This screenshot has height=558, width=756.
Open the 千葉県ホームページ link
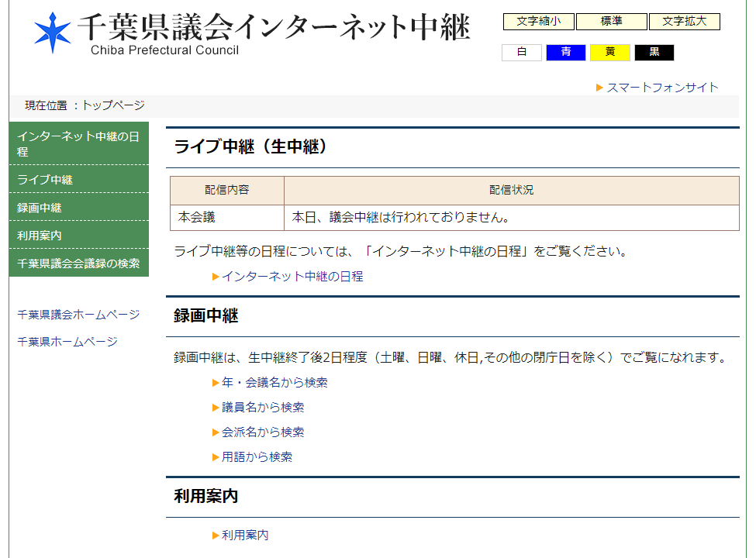[67, 342]
